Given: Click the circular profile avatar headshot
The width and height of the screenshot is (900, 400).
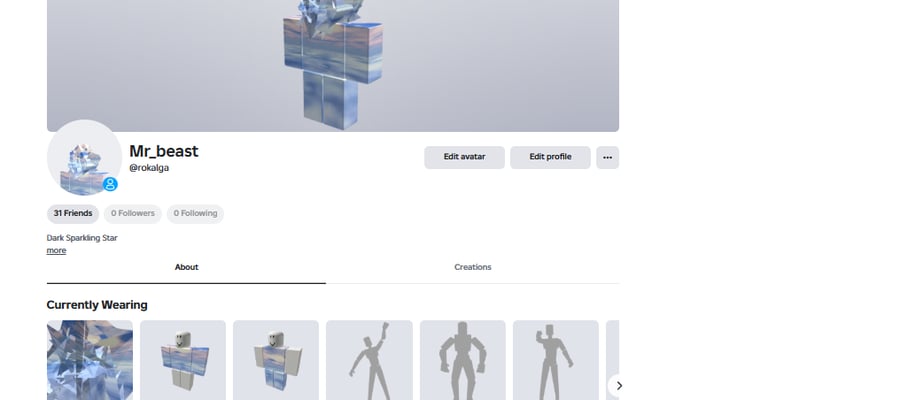Looking at the screenshot, I should tap(84, 157).
